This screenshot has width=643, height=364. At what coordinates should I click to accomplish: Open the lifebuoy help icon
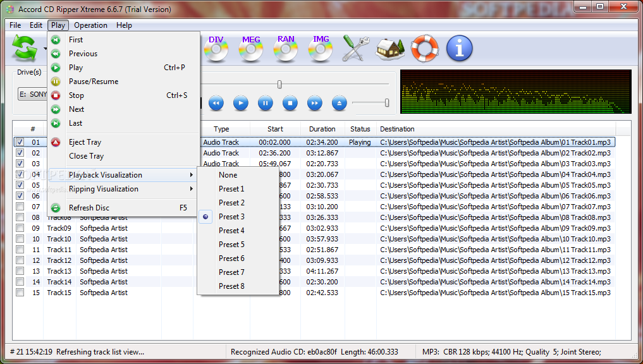click(425, 49)
